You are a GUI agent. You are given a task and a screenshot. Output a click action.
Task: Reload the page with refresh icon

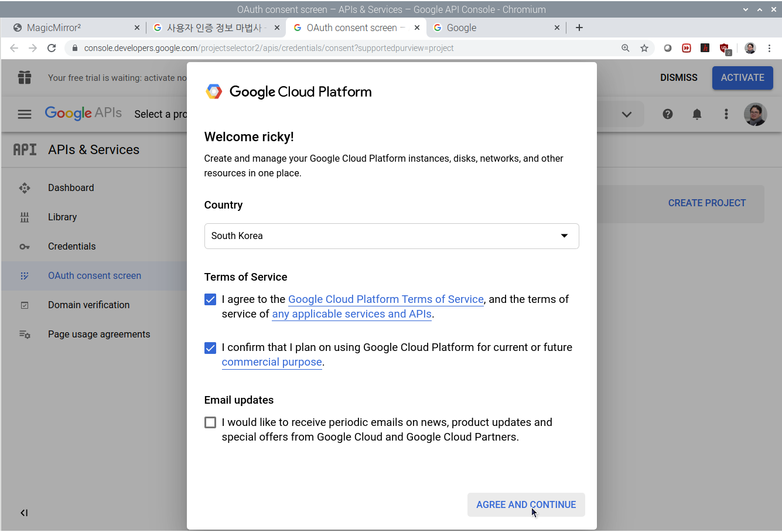[x=52, y=48]
